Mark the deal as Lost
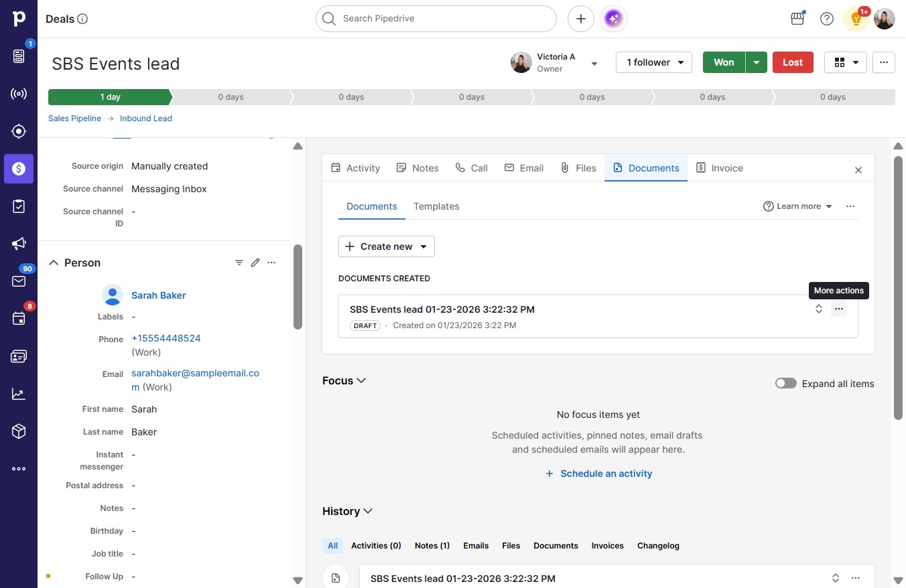The width and height of the screenshot is (906, 588). click(x=793, y=62)
